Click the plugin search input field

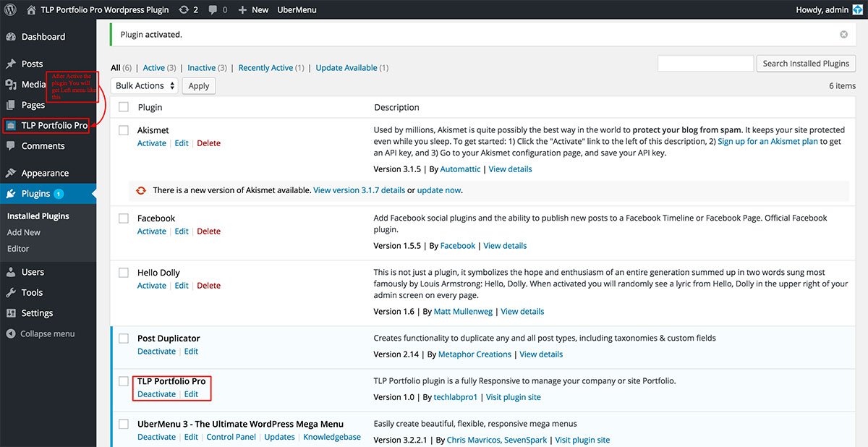[705, 63]
